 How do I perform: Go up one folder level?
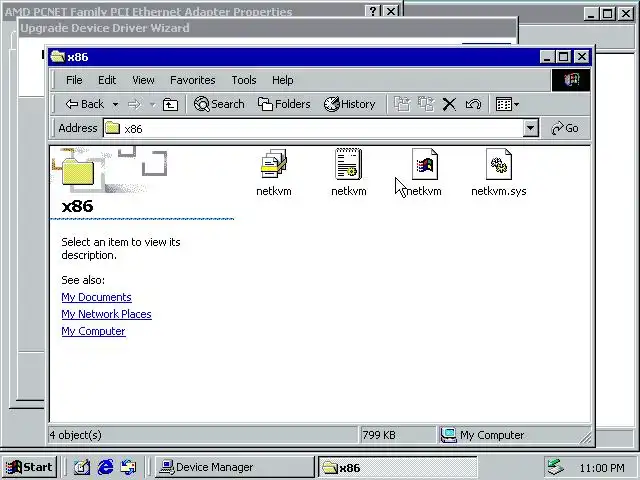[x=170, y=104]
